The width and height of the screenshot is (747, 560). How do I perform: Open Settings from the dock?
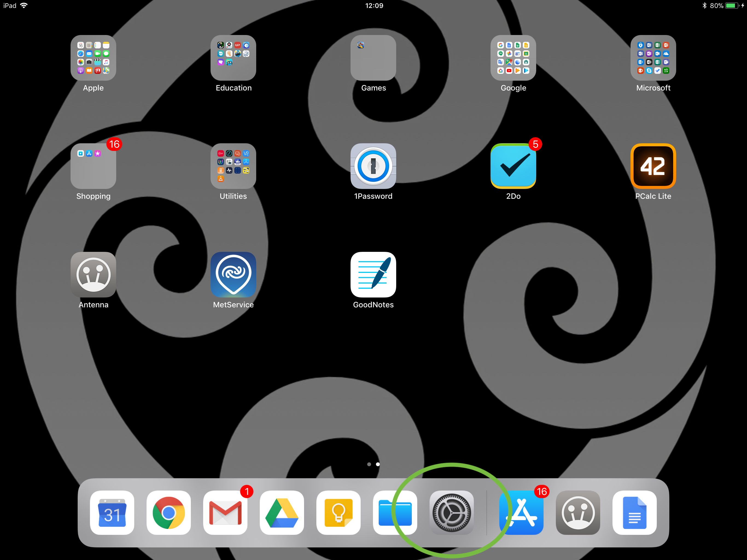pos(451,513)
